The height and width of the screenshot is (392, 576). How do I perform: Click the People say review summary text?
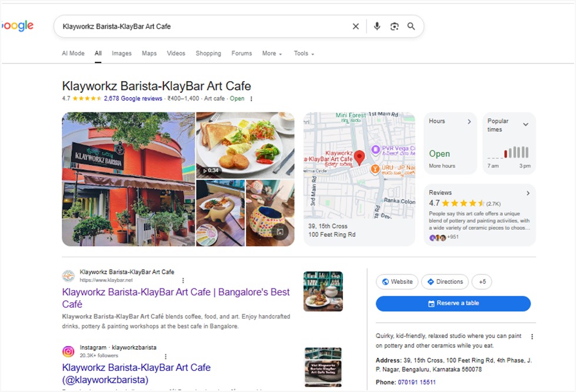pyautogui.click(x=480, y=221)
